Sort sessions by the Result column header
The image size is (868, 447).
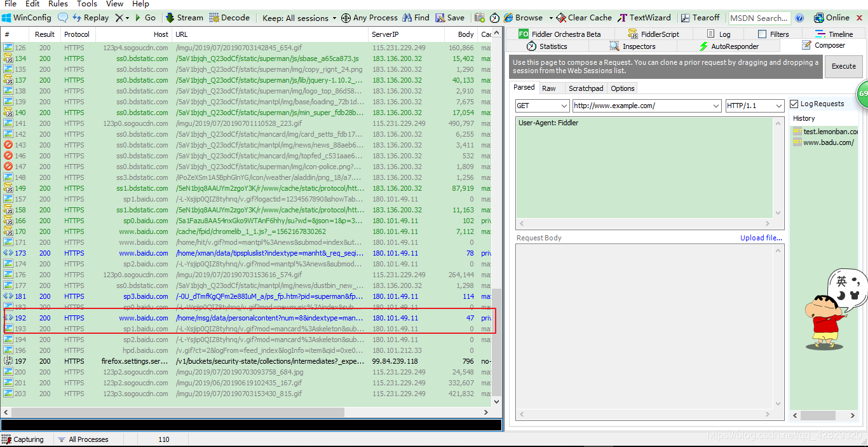click(44, 34)
